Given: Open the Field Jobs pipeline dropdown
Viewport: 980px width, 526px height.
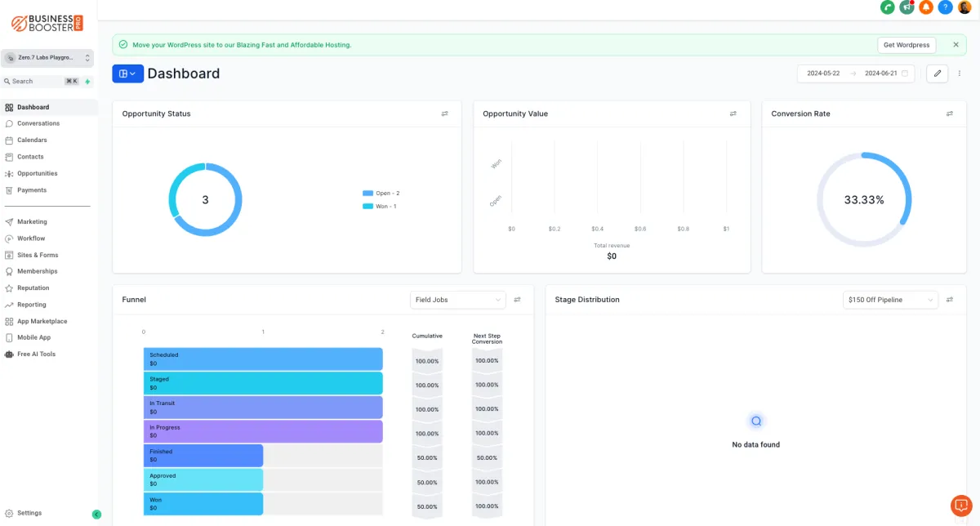Looking at the screenshot, I should coord(458,300).
